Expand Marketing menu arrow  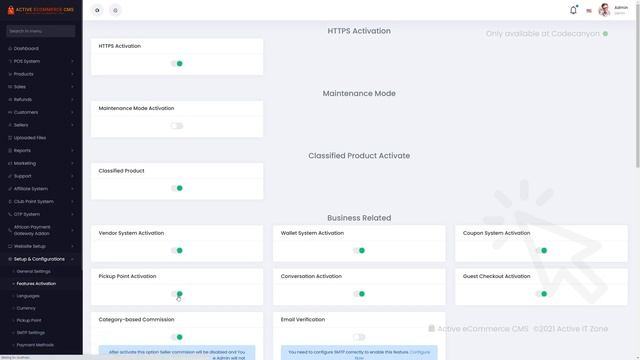[72, 163]
